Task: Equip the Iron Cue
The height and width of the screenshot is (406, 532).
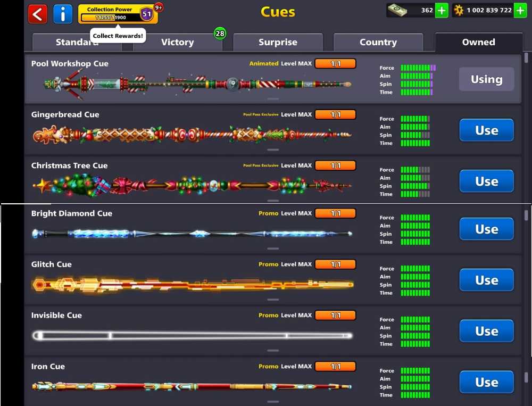Action: point(487,382)
